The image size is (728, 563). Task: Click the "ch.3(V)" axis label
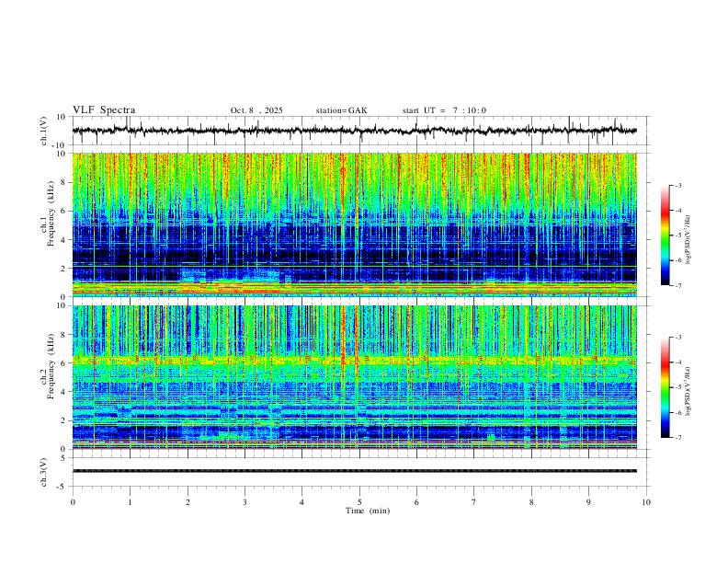(44, 472)
